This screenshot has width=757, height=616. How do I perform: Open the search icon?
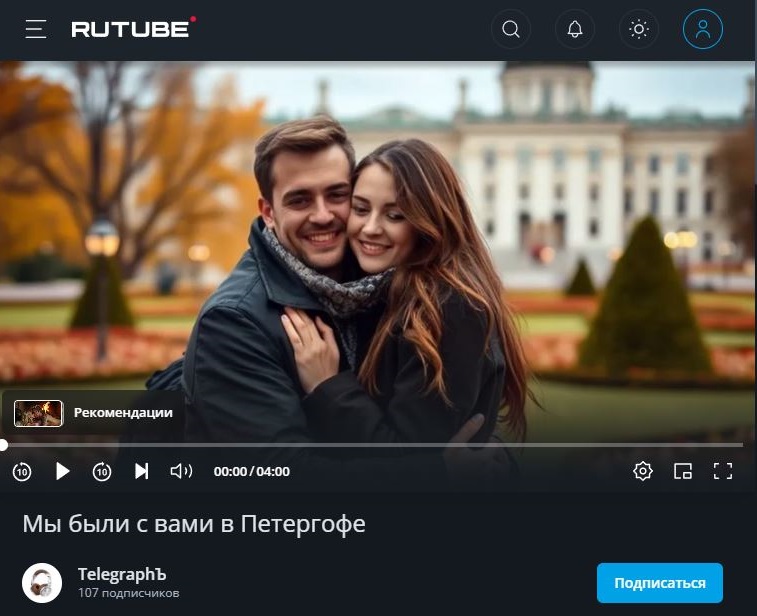pos(511,29)
